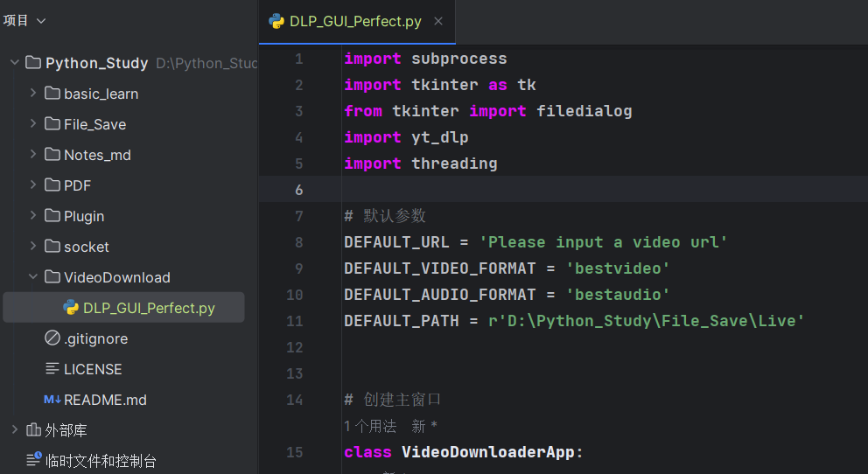Click the 'subprocess' module name

click(458, 59)
